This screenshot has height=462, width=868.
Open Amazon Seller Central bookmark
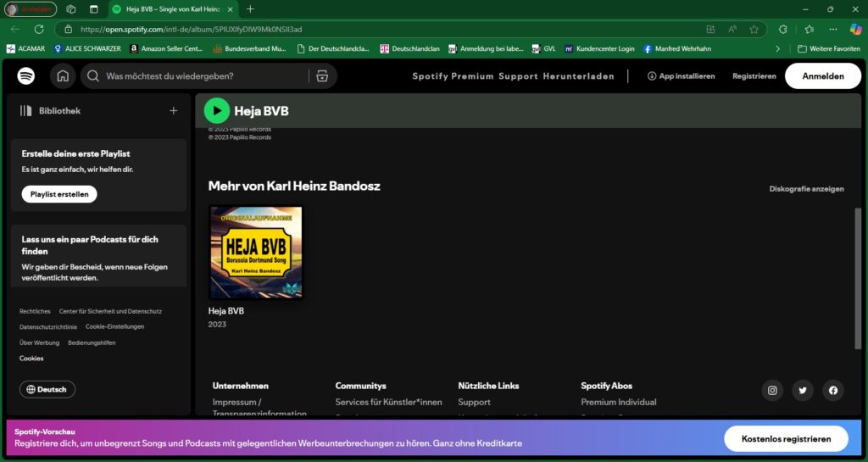[166, 48]
